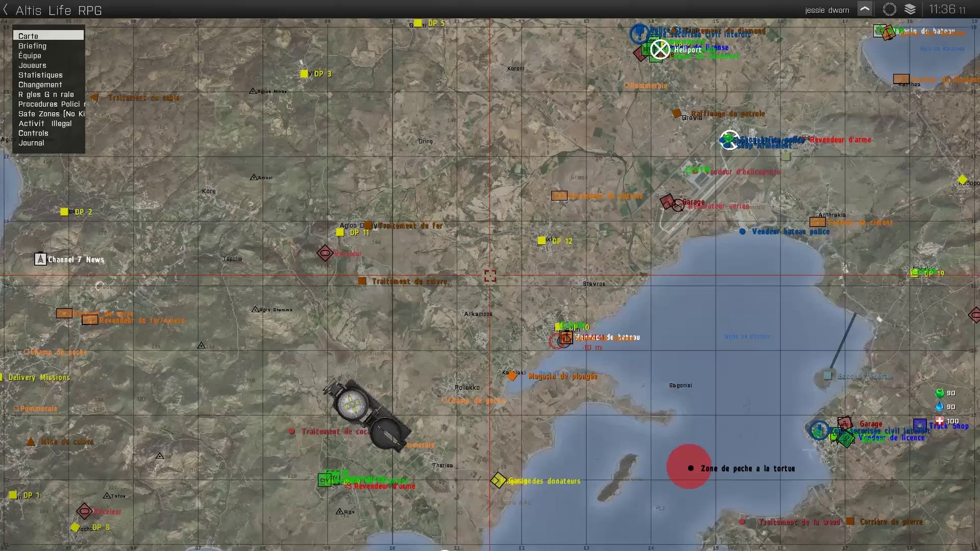Open the Joueurs list entry

tap(32, 65)
